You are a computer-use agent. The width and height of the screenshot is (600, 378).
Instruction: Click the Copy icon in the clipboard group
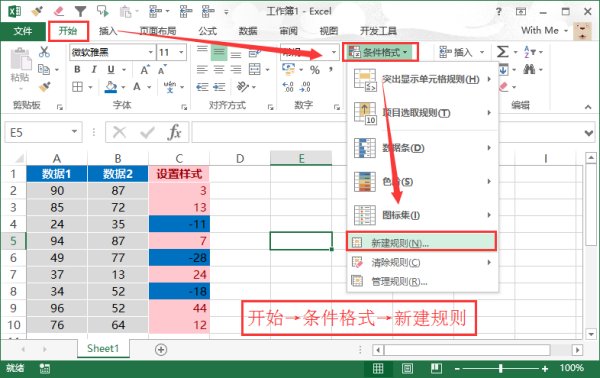(x=44, y=69)
